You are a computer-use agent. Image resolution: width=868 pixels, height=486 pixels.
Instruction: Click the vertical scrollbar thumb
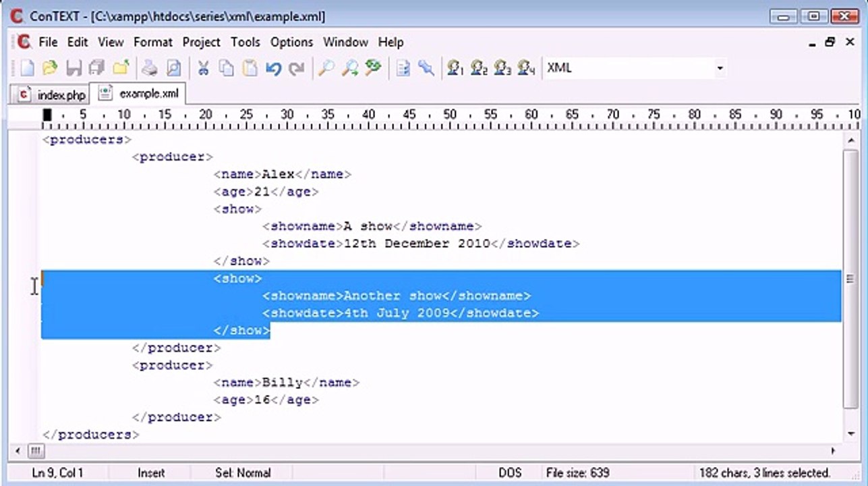(x=850, y=279)
